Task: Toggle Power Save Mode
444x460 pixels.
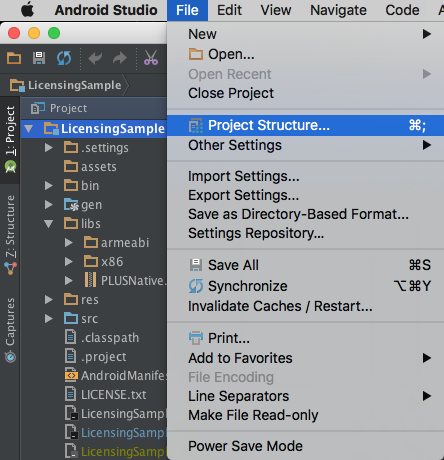Action: [x=245, y=446]
